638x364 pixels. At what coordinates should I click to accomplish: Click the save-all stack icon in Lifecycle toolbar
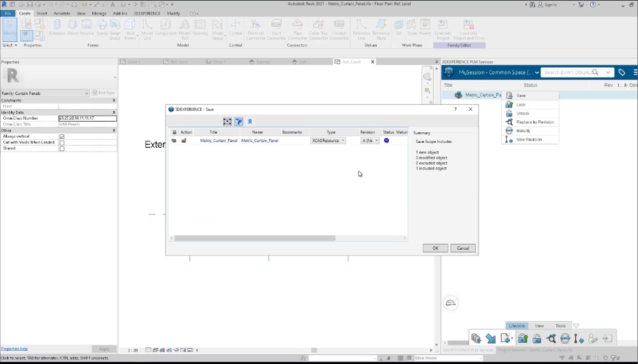pyautogui.click(x=476, y=338)
